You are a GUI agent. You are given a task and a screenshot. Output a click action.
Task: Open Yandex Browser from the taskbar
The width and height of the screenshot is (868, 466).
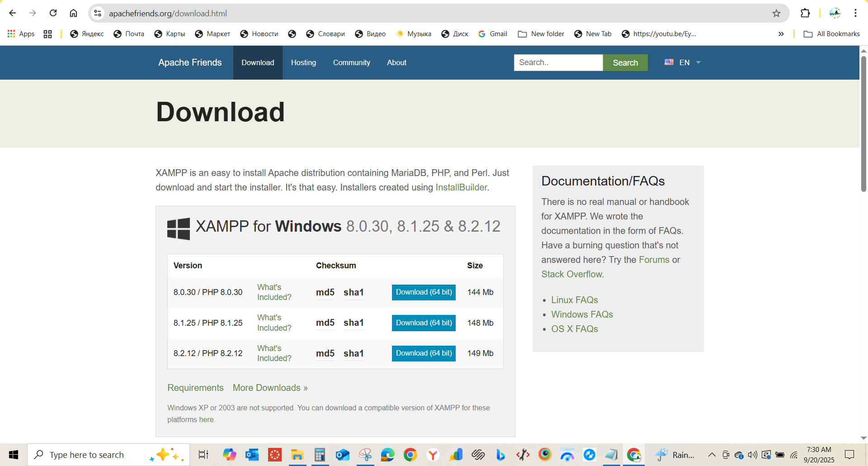[433, 455]
